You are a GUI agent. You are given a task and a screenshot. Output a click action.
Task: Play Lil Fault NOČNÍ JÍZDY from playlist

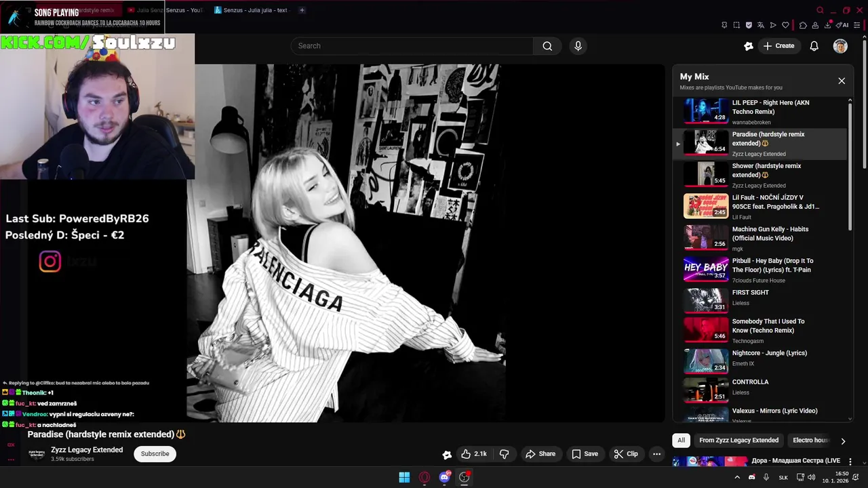click(x=759, y=207)
